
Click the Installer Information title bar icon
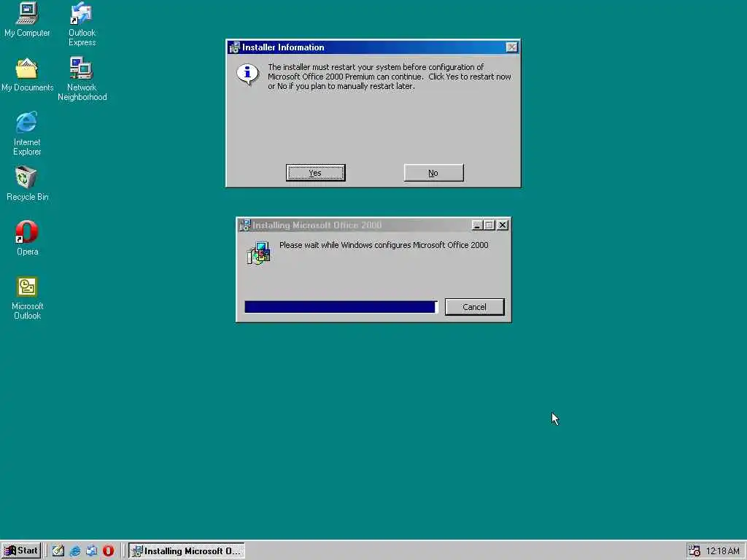click(234, 47)
